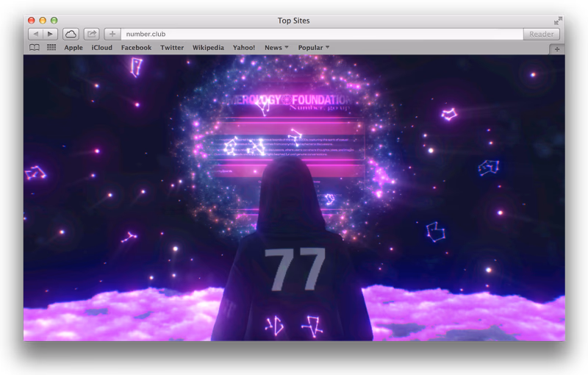Click the number 77 on hoodie

[x=295, y=268]
